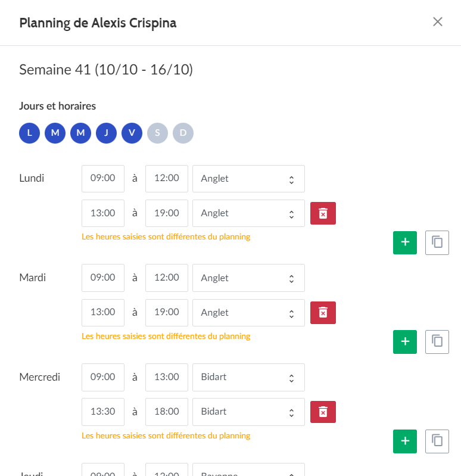Delete Lundi's 13:00 to 19:00 time slot

coord(323,213)
